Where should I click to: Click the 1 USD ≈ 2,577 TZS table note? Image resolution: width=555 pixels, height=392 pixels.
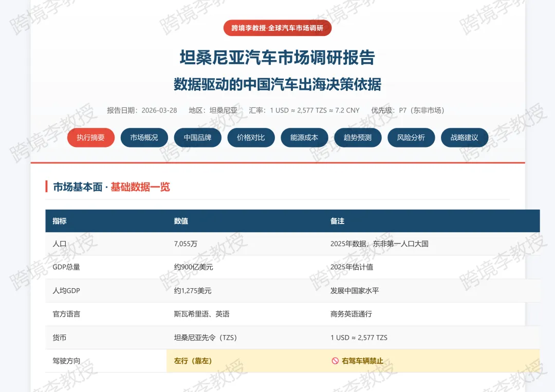click(359, 338)
